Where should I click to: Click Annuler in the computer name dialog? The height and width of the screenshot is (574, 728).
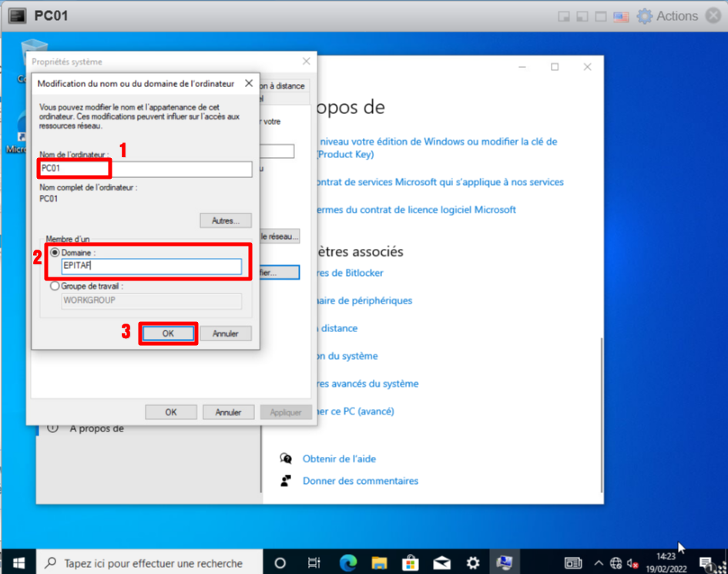click(x=226, y=334)
